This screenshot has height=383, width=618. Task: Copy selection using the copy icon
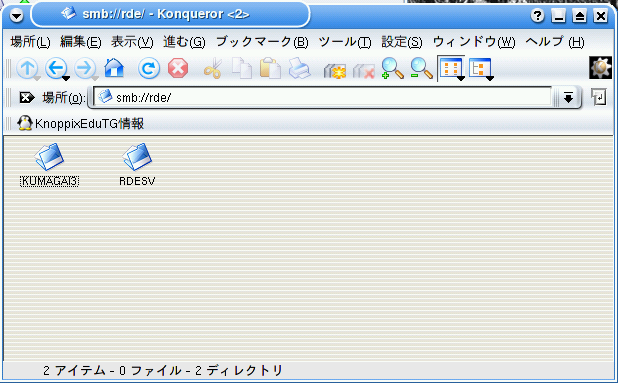point(242,69)
